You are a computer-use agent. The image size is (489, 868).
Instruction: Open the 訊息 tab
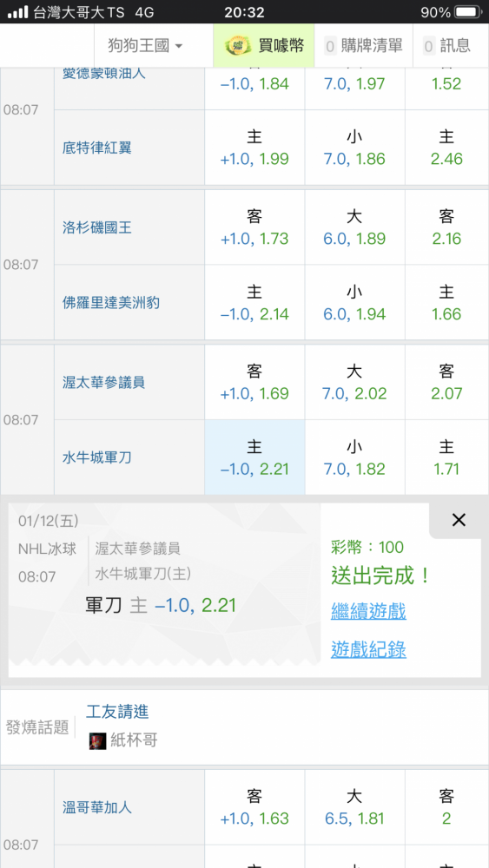[447, 45]
